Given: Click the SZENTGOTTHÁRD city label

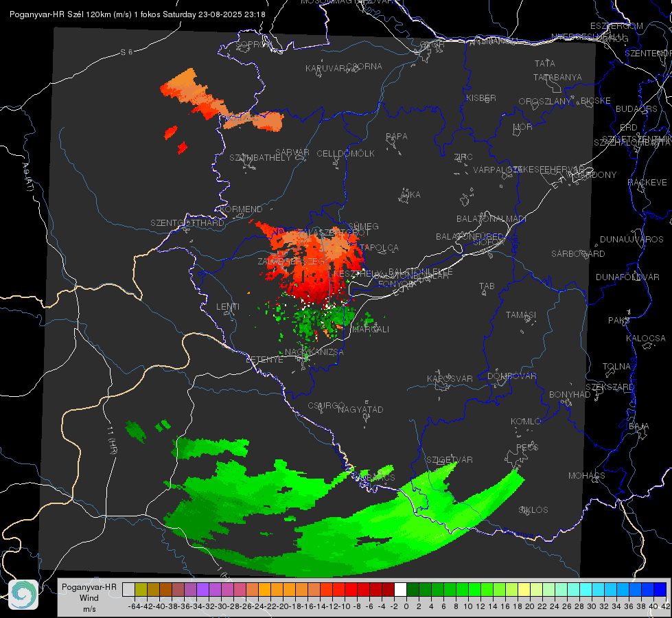Looking at the screenshot, I should [187, 223].
